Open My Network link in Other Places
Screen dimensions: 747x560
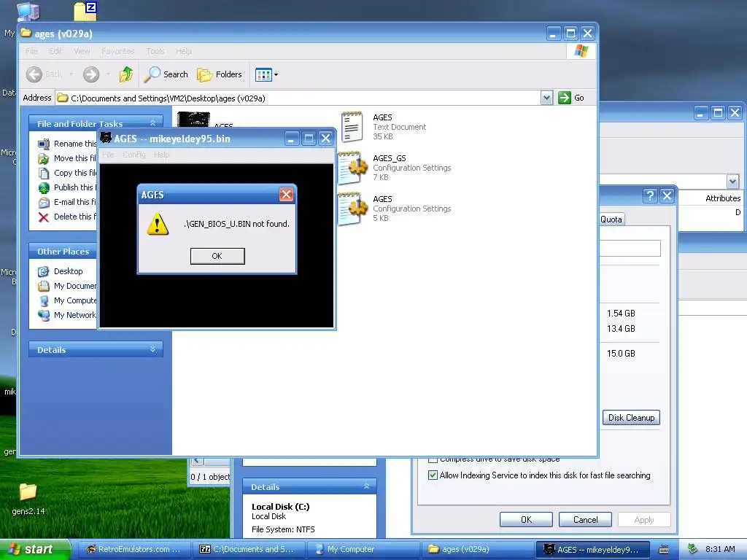[75, 315]
